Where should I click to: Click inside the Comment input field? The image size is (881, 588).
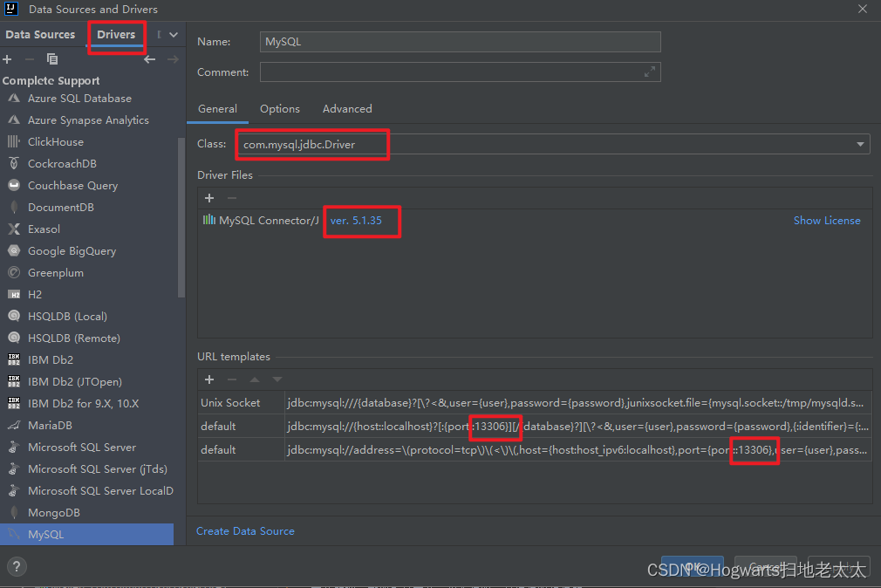coord(454,72)
